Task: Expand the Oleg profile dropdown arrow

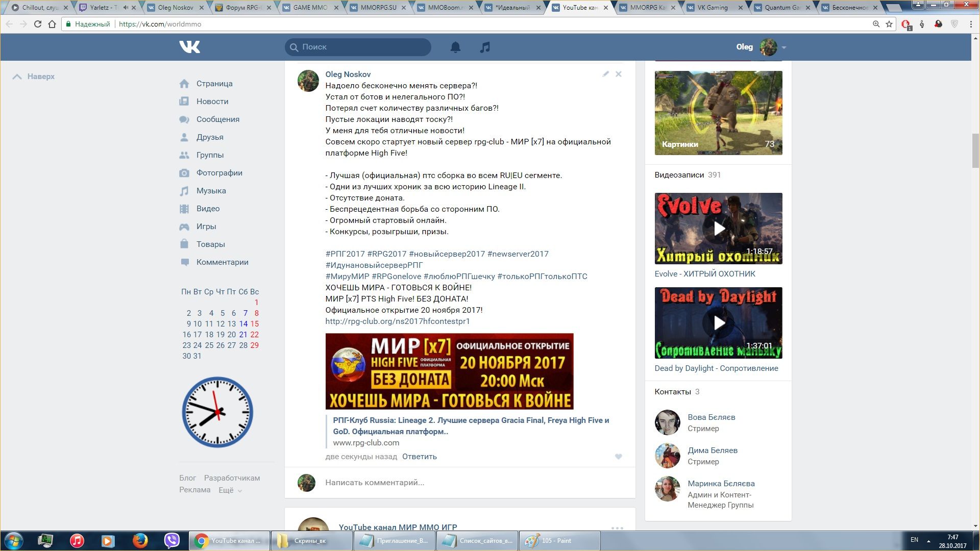Action: coord(784,47)
